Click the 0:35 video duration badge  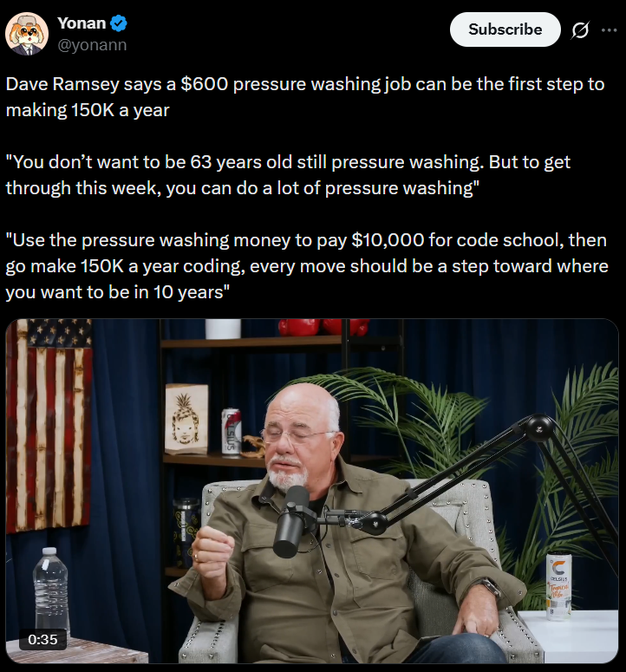click(x=42, y=639)
